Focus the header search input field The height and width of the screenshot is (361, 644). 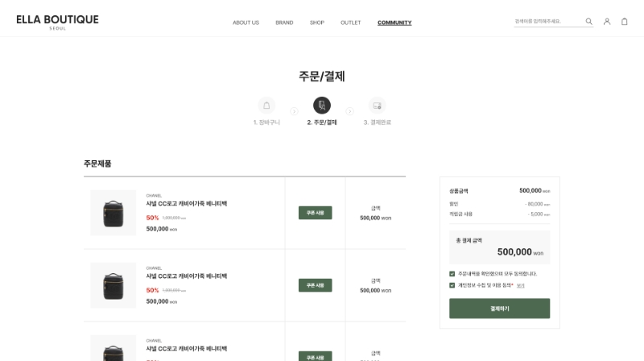click(548, 22)
